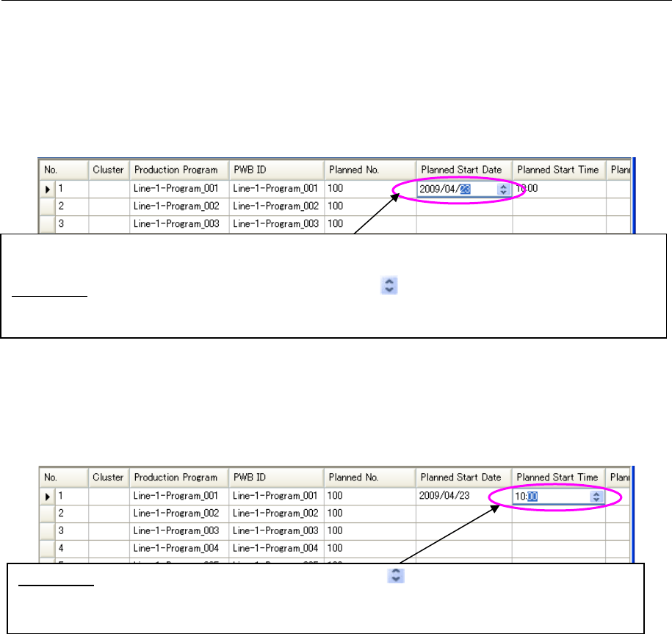Click the Cluster column header in upper table
The height and width of the screenshot is (634, 672).
pos(109,170)
